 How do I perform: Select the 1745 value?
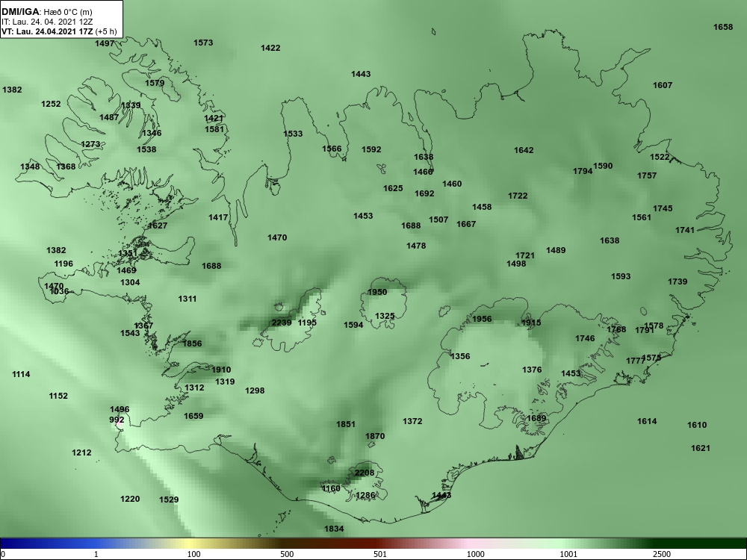pyautogui.click(x=663, y=208)
